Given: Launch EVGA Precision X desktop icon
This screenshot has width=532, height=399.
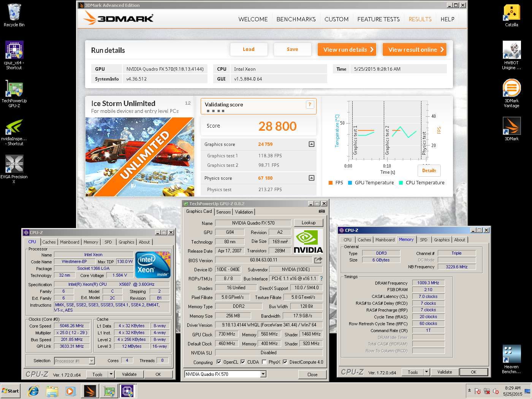Looking at the screenshot, I should [14, 169].
